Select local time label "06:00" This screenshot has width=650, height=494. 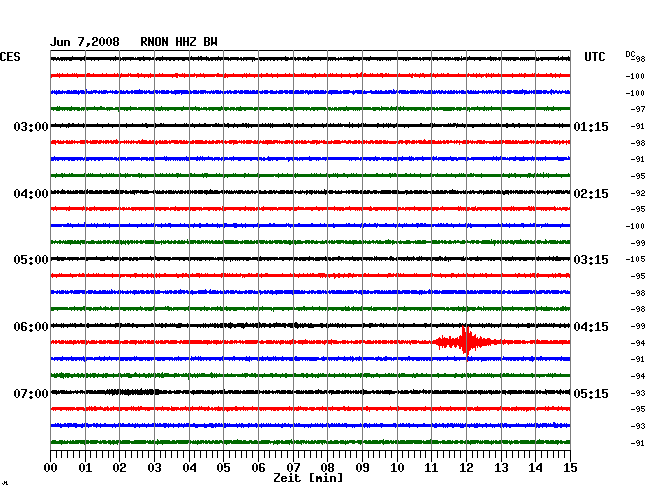31,327
